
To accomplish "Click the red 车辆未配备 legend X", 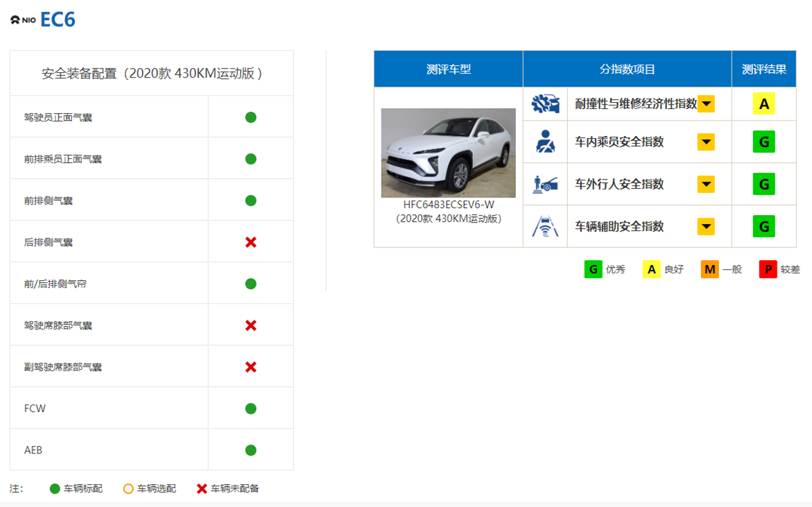I will [x=202, y=489].
